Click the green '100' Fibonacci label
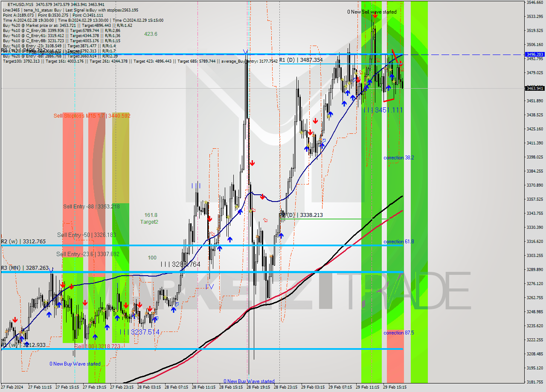The width and height of the screenshot is (546, 392). click(152, 258)
